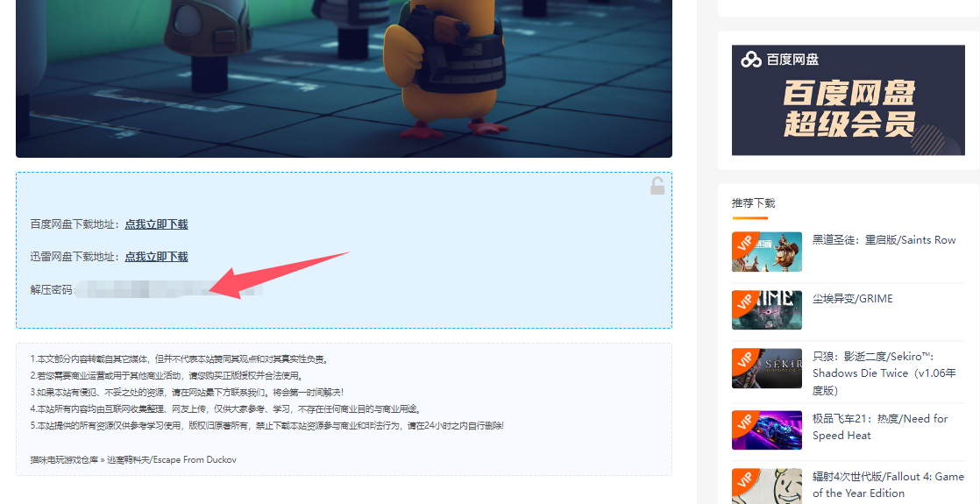The image size is (980, 504).
Task: Click the Fallout 4 game thumbnail
Action: [766, 486]
